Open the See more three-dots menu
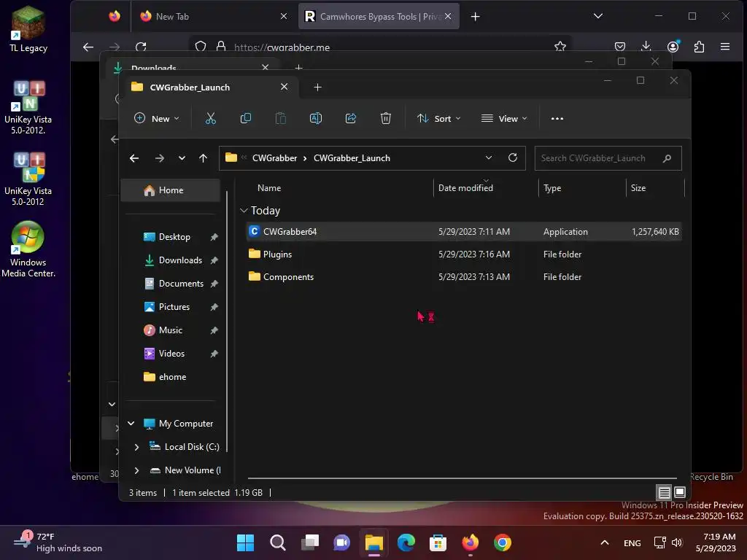The height and width of the screenshot is (560, 747). pos(557,119)
